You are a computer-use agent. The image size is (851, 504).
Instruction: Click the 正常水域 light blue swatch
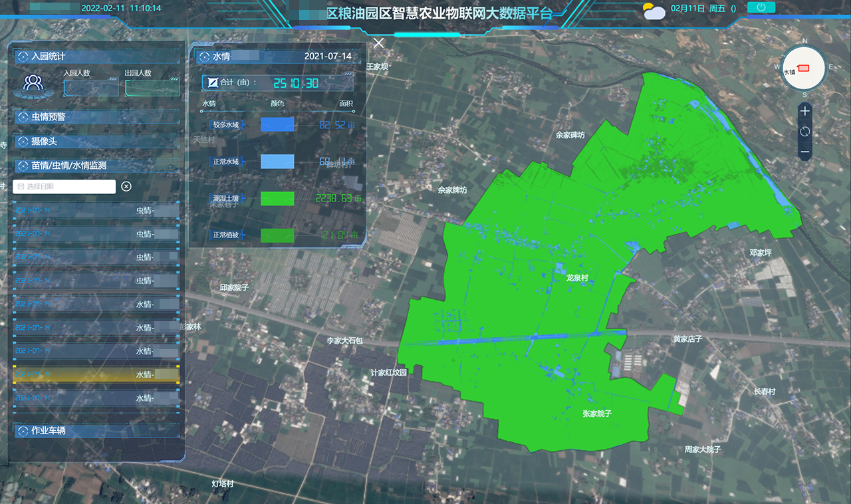tap(277, 162)
